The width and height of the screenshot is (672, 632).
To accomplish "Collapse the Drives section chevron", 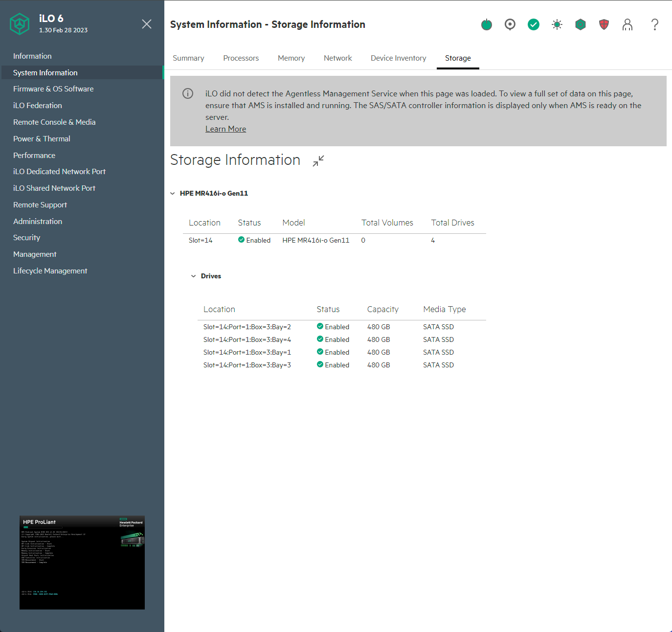I will [193, 276].
